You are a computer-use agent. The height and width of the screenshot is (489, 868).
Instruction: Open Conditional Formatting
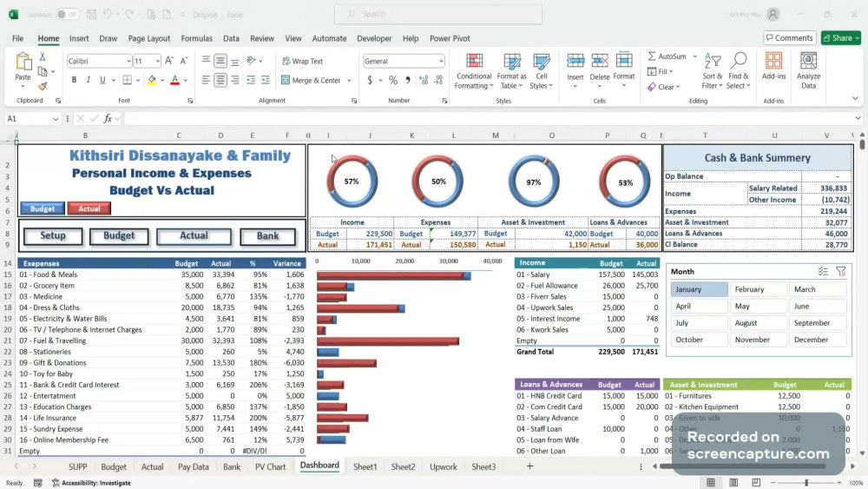474,71
